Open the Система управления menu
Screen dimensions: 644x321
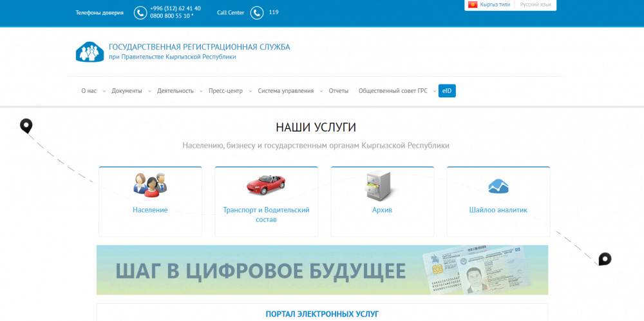[x=286, y=91]
